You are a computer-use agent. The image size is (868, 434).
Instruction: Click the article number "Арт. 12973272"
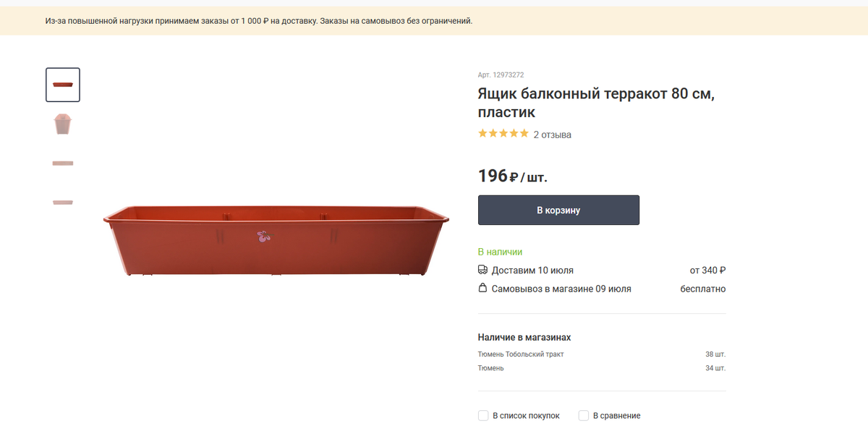click(x=501, y=75)
